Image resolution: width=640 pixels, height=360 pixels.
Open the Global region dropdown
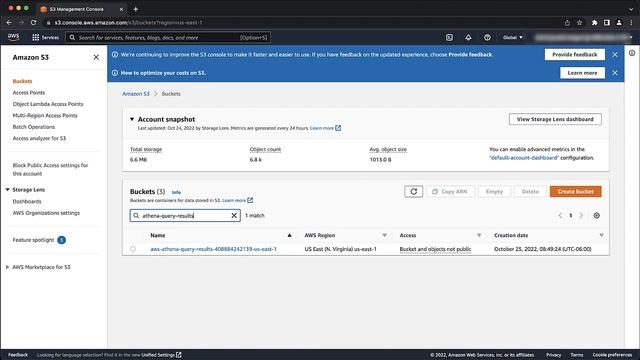point(512,38)
